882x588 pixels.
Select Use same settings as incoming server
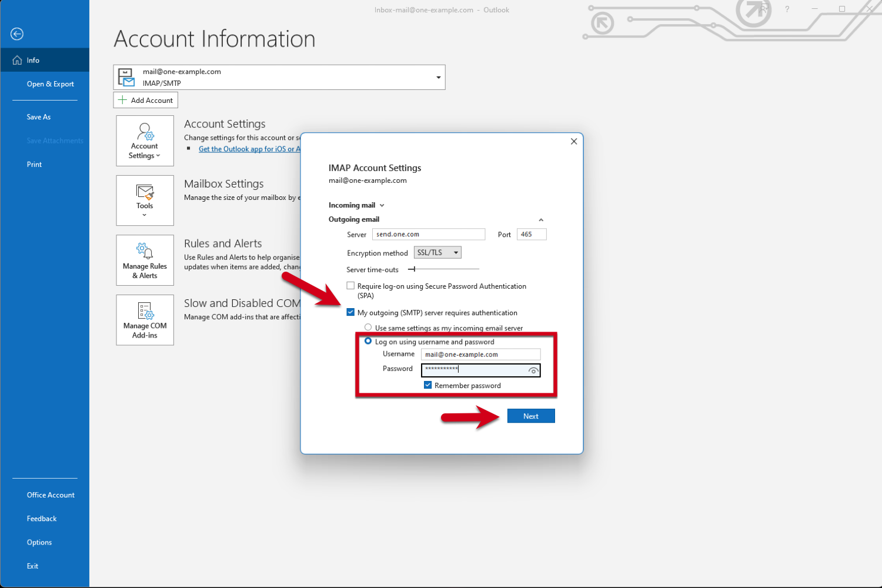tap(368, 328)
